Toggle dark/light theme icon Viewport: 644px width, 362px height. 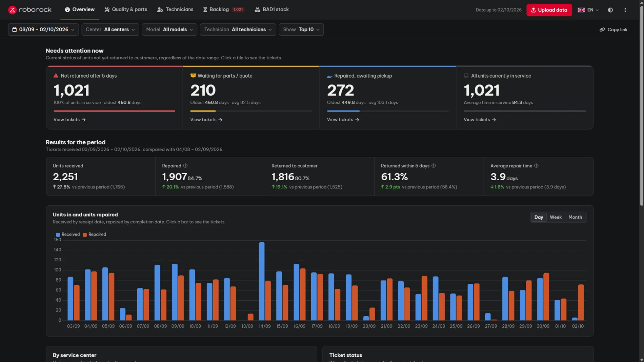[610, 10]
